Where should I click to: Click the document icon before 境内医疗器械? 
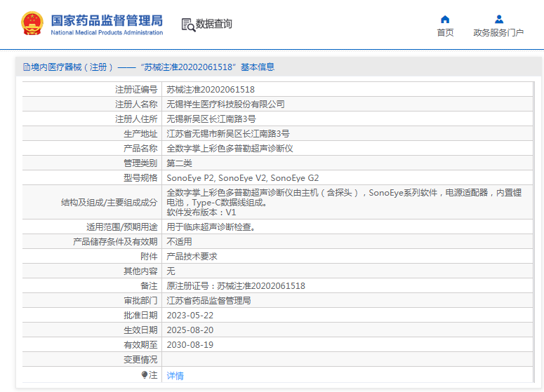tap(26, 67)
